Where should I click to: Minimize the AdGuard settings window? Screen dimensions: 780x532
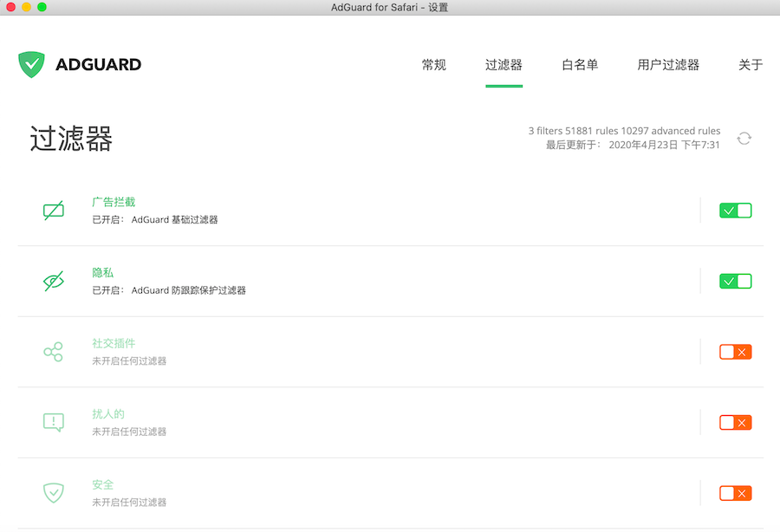point(26,7)
